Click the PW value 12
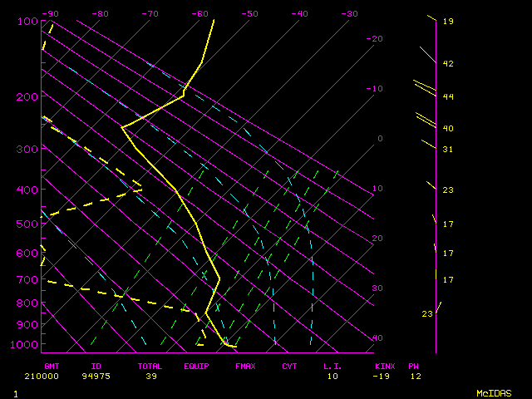Screen dimensions: 532x399 [415, 376]
